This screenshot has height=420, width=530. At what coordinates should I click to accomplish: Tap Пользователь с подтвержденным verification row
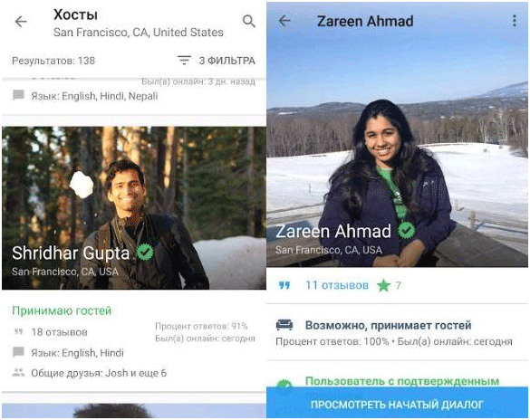397,381
